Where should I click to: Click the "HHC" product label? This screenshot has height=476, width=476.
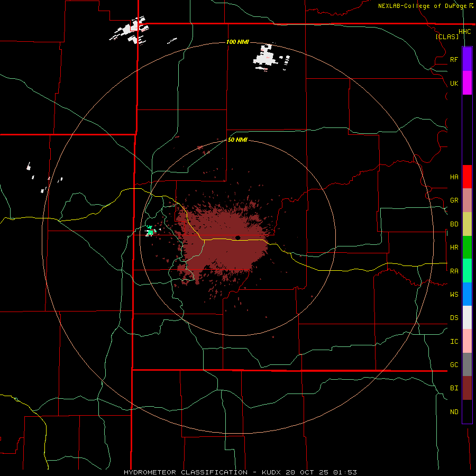point(464,32)
